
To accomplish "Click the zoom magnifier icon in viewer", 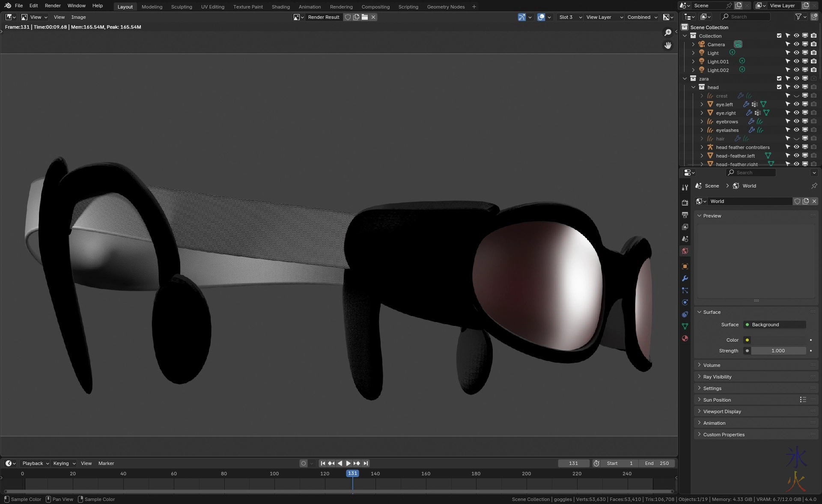I will coord(668,33).
